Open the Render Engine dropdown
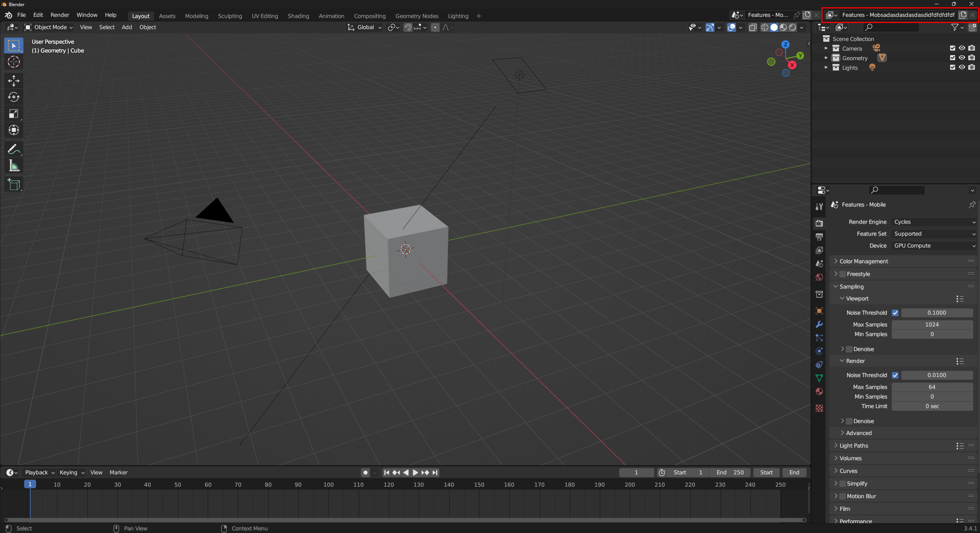This screenshot has width=980, height=533. click(934, 222)
